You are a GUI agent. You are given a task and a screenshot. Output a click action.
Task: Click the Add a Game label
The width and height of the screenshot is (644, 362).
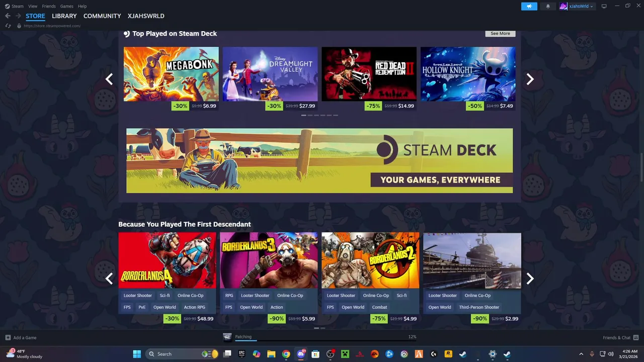(25, 338)
